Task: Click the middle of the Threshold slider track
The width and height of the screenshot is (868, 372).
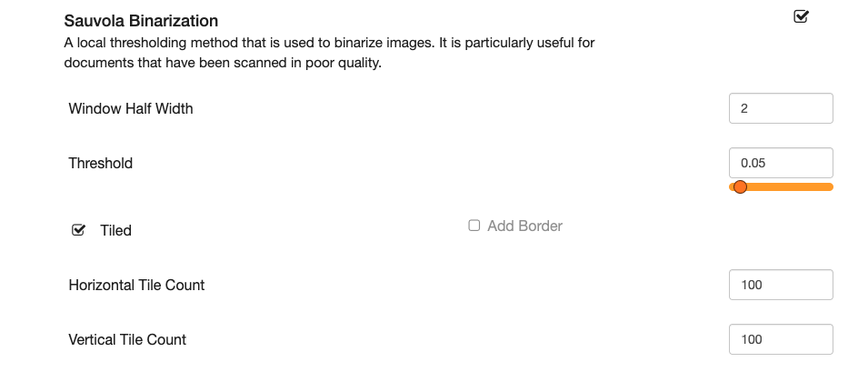Action: [782, 187]
